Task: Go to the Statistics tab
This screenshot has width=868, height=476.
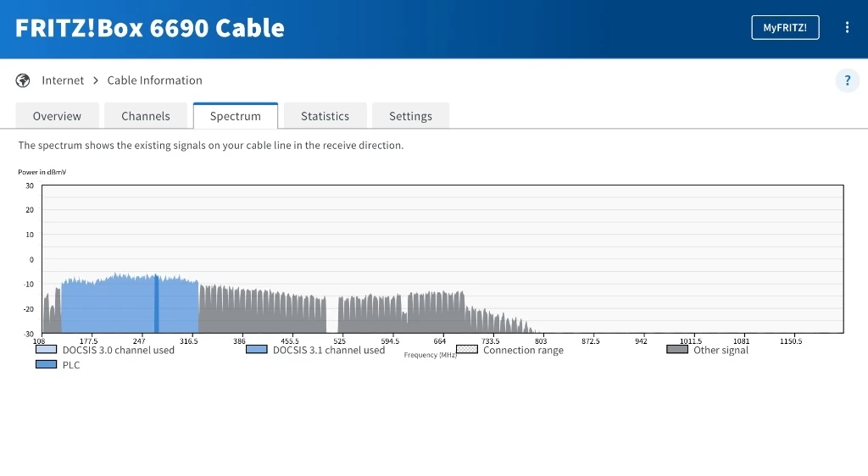Action: [x=325, y=116]
